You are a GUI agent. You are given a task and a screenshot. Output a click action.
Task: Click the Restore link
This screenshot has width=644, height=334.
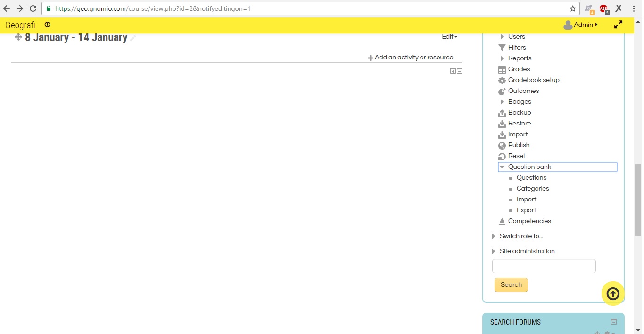tap(520, 124)
